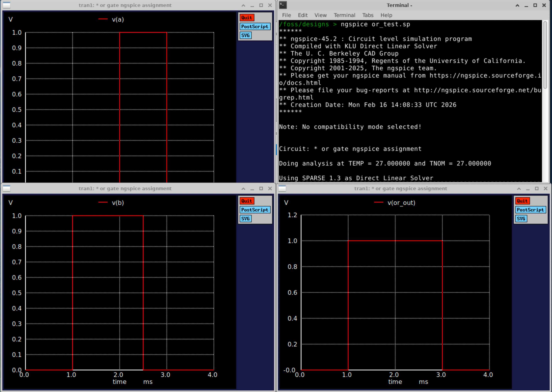The image size is (552, 392).
Task: Click the v(a) window menu icon
Action: coord(7,5)
